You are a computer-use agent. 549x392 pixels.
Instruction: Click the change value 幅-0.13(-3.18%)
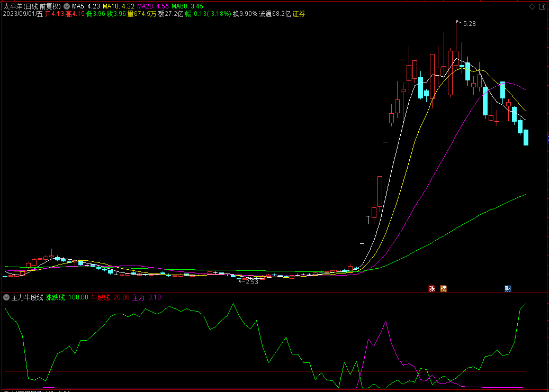click(x=208, y=14)
